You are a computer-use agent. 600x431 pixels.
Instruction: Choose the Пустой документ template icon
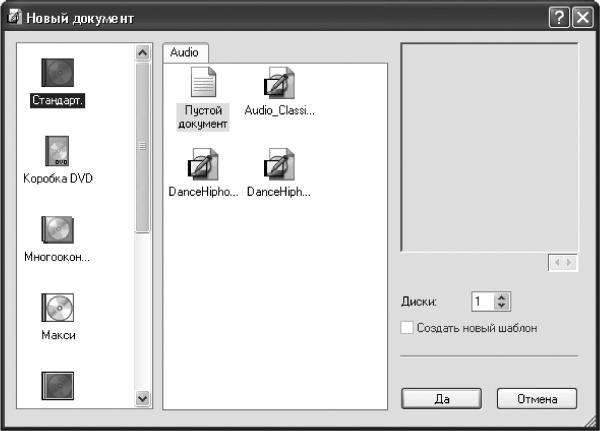pos(203,82)
